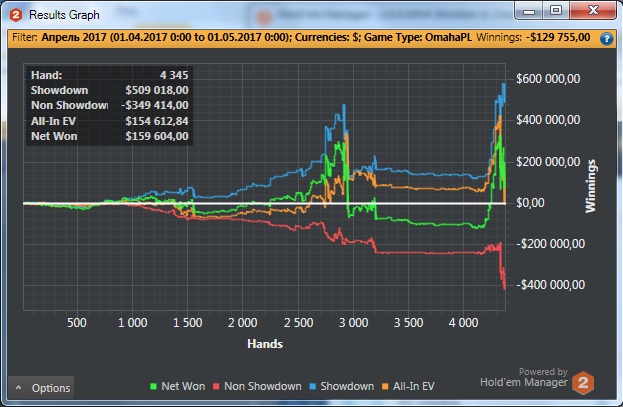Click the blue Showdown color square

click(312, 386)
